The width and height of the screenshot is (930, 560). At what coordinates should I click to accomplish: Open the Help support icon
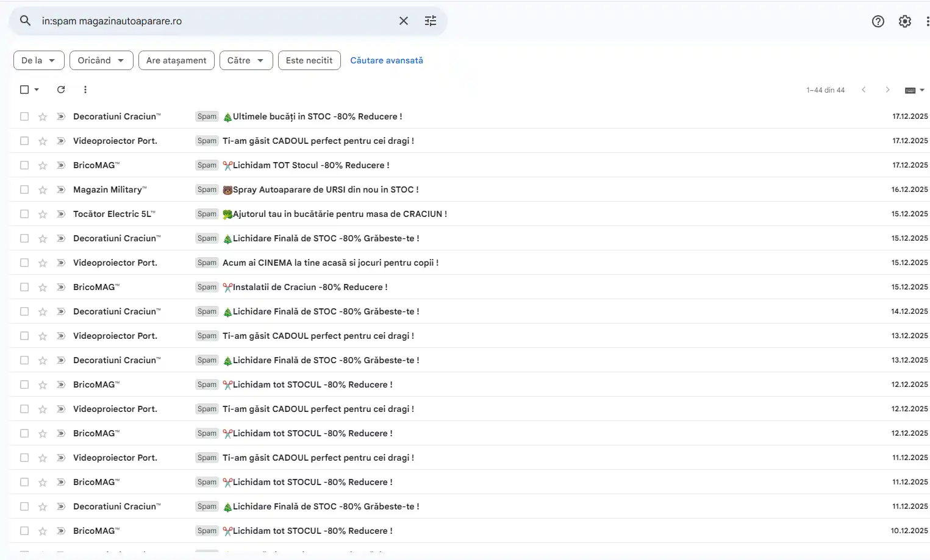pyautogui.click(x=878, y=21)
